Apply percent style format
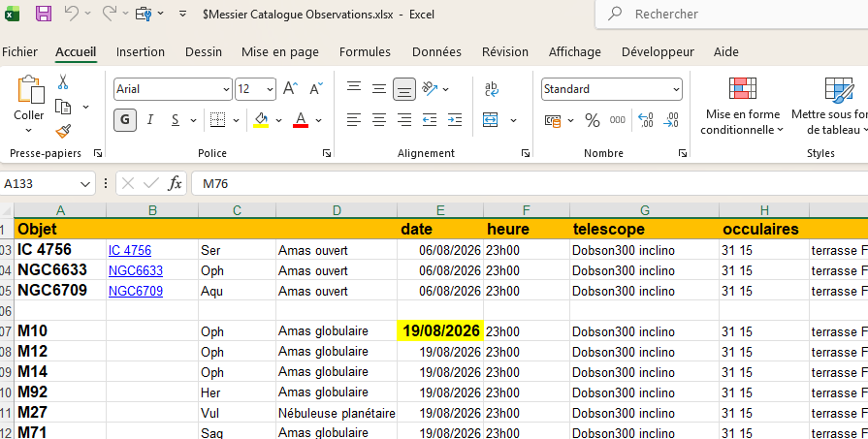 click(x=593, y=120)
